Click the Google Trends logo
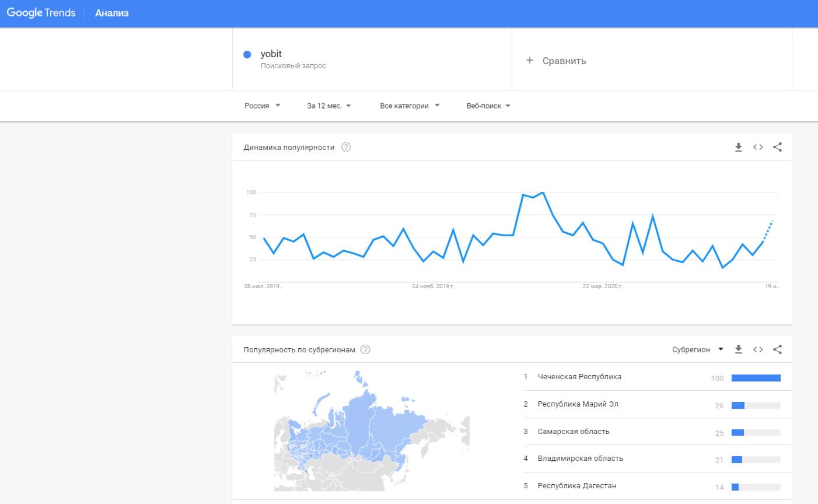This screenshot has height=504, width=818. click(x=41, y=13)
